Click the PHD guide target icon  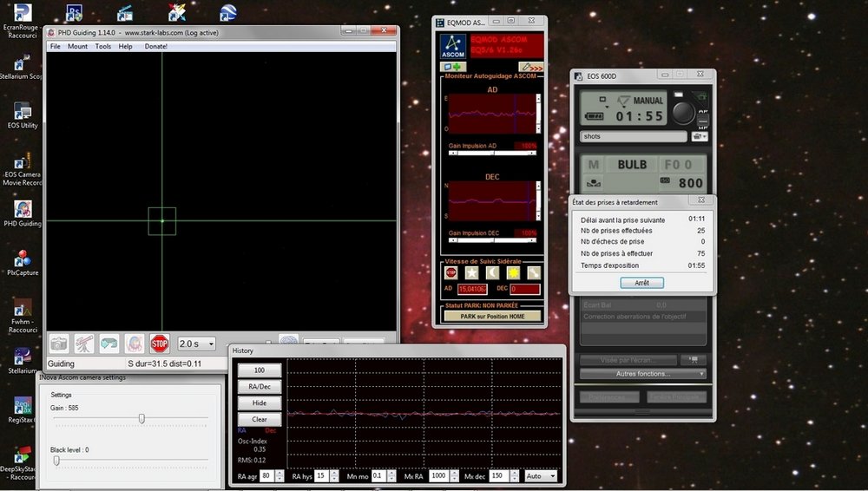click(135, 344)
